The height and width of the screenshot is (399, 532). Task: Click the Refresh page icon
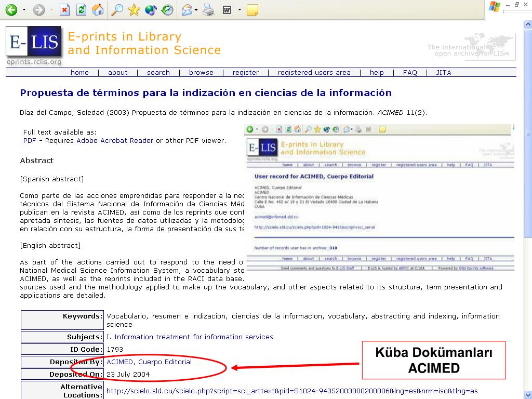click(x=81, y=10)
